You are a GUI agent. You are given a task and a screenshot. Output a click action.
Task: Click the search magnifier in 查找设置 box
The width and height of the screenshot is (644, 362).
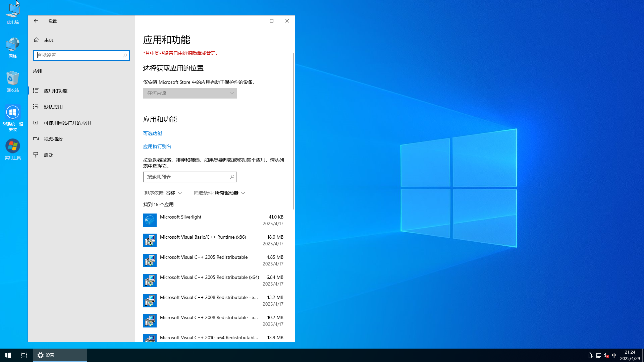click(125, 56)
